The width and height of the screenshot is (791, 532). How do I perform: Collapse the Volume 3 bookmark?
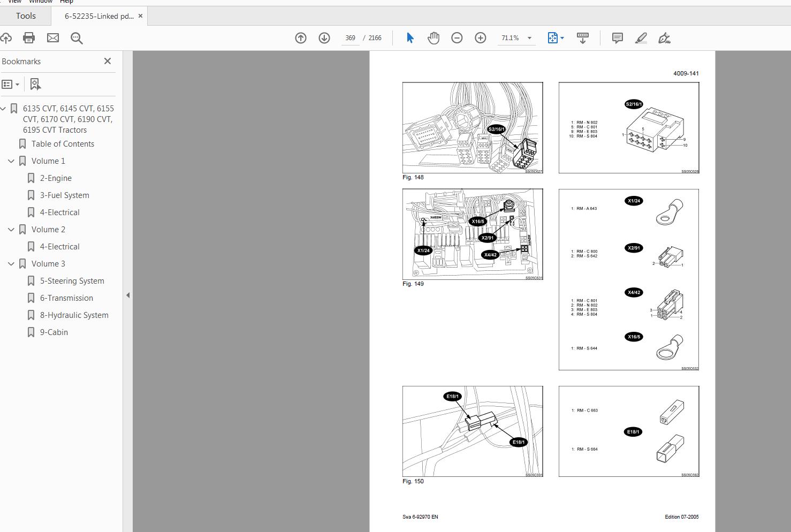click(x=11, y=264)
